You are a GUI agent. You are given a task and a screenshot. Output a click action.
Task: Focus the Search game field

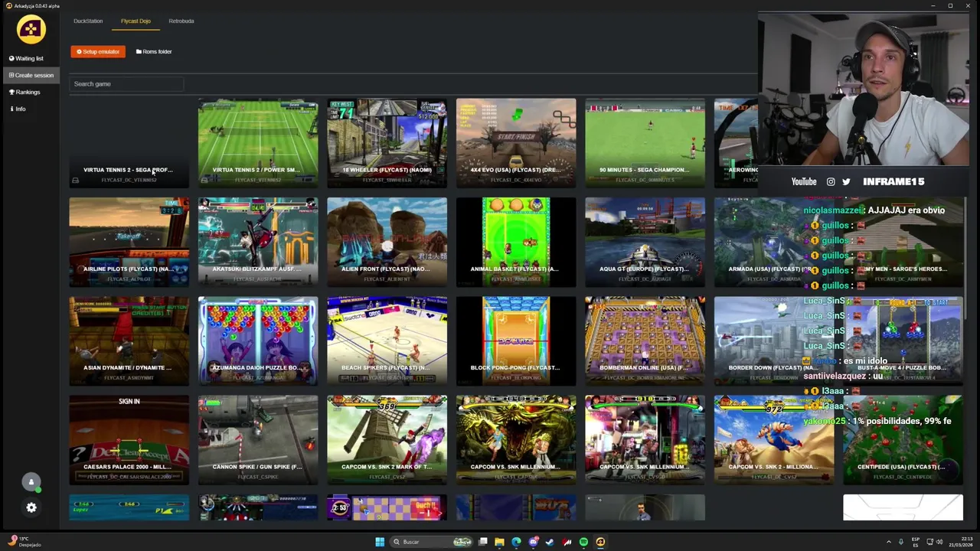[126, 83]
